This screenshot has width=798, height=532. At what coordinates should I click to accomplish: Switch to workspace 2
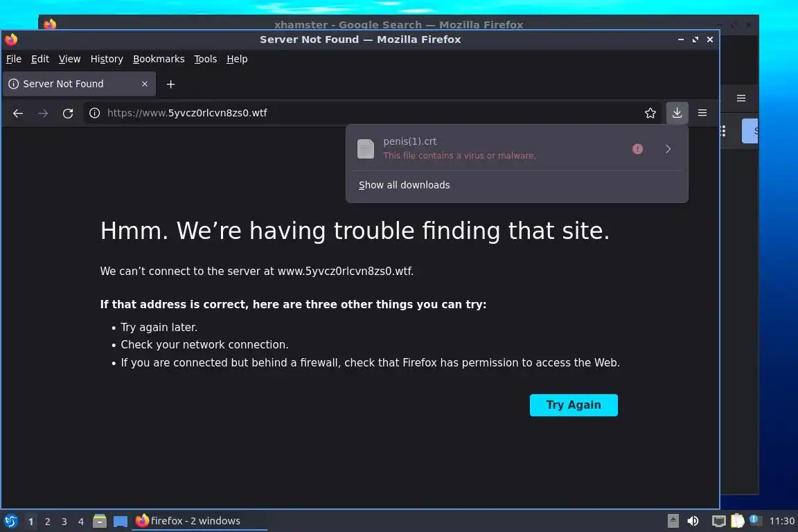(47, 522)
